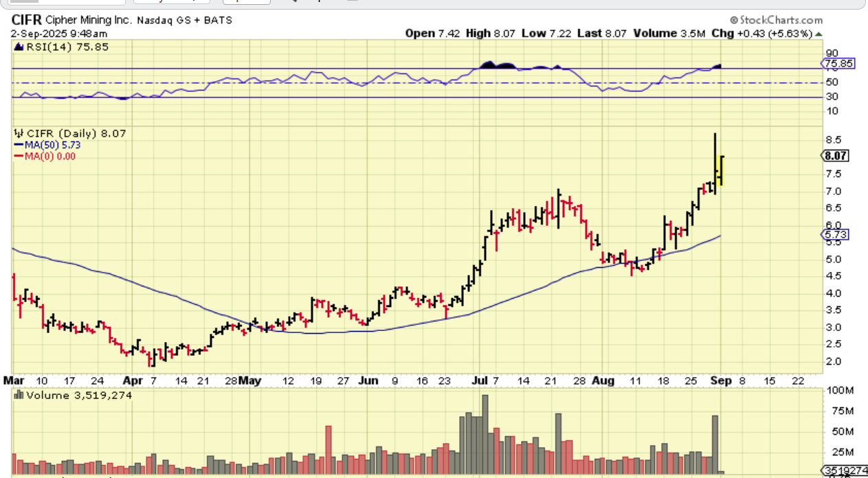Click the blue MA(50) legend line swatch
The height and width of the screenshot is (478, 868).
pyautogui.click(x=19, y=145)
